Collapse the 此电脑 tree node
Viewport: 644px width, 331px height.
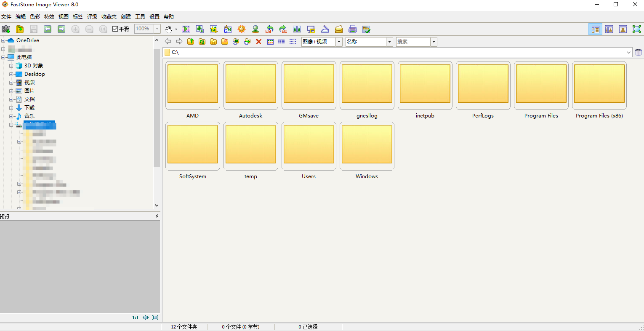tap(3, 57)
